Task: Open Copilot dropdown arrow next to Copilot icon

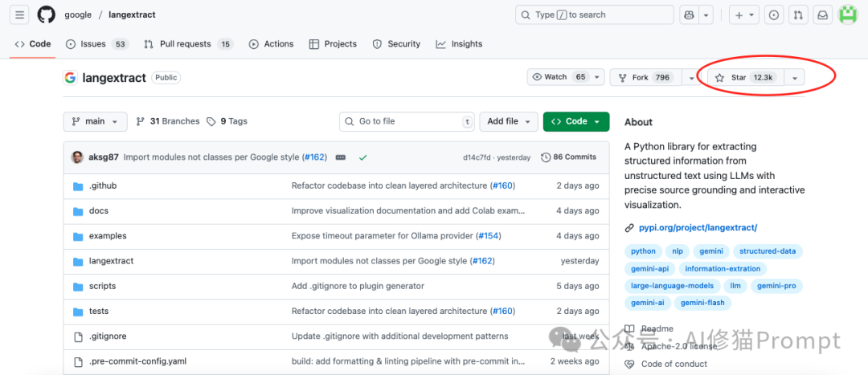Action: 706,15
